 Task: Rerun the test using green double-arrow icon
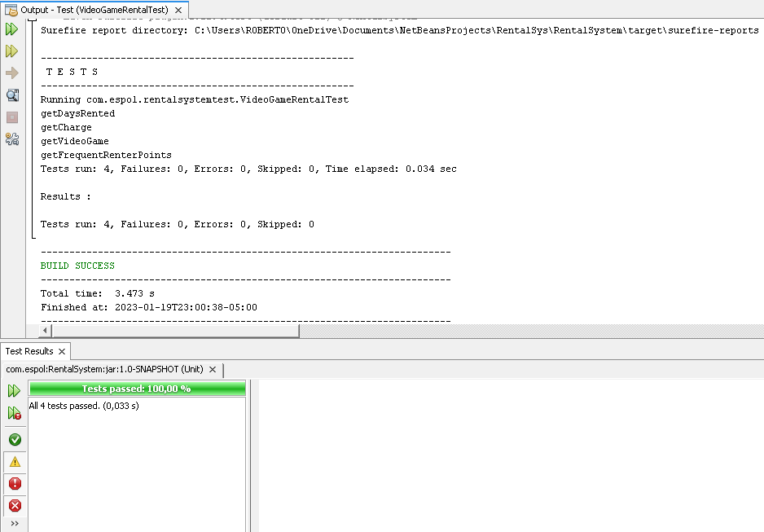click(x=12, y=29)
